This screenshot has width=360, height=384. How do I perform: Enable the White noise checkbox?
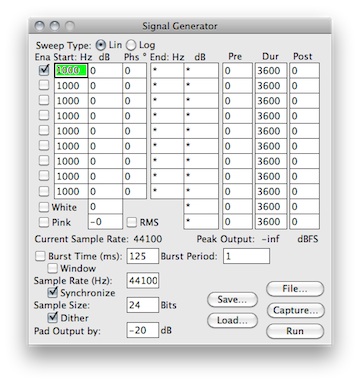[x=44, y=207]
